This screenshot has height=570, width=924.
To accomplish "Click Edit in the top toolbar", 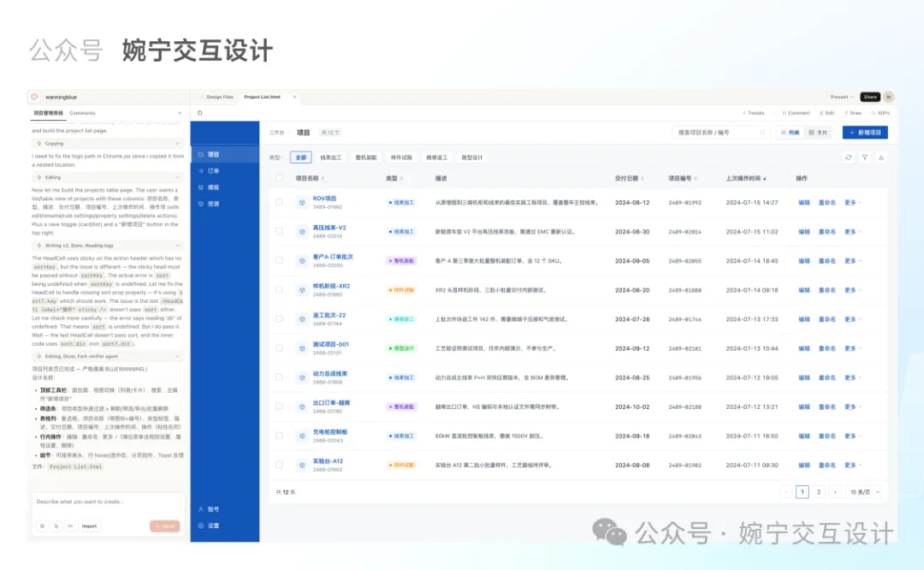I will point(827,113).
